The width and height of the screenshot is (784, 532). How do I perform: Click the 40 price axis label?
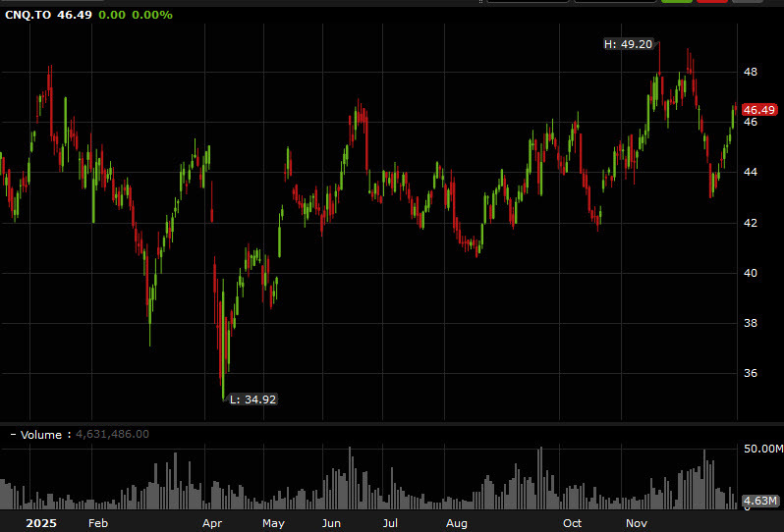(x=750, y=273)
